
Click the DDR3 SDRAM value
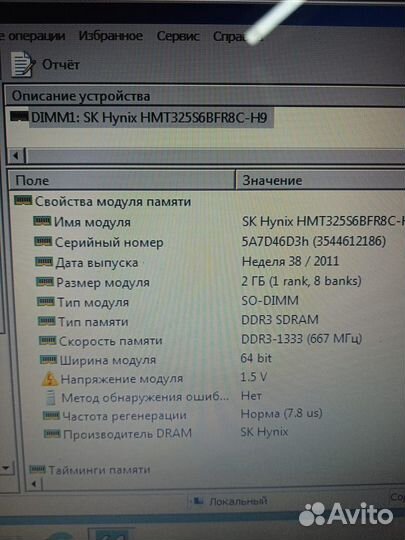tap(280, 320)
